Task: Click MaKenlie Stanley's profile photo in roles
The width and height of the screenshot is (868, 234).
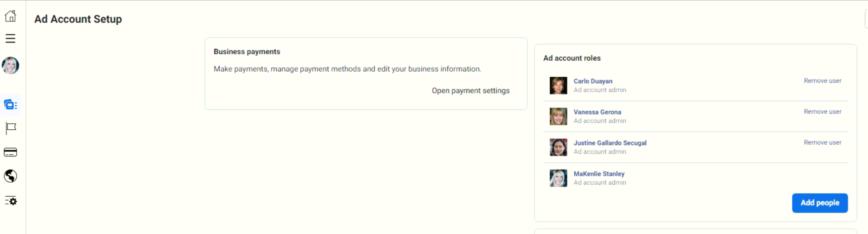Action: (x=558, y=178)
